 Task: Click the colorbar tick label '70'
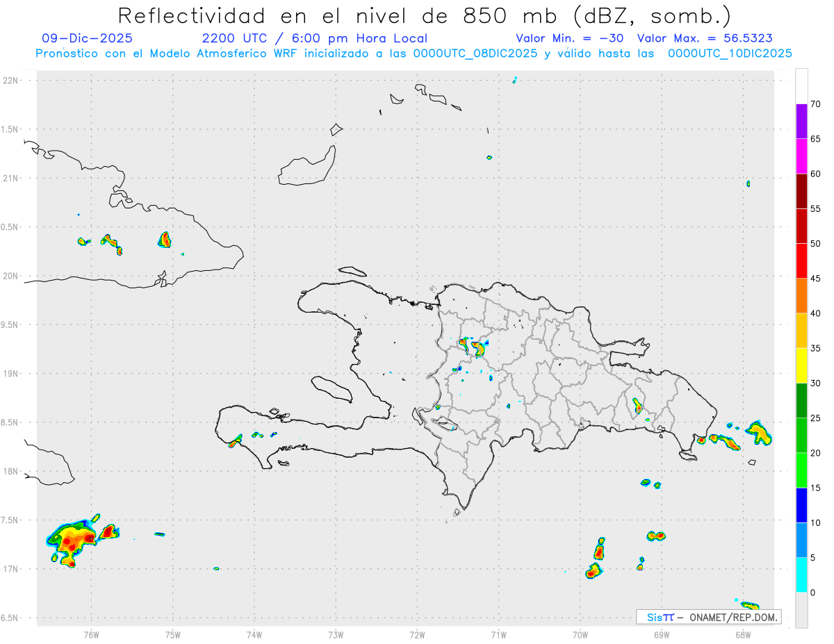(816, 104)
